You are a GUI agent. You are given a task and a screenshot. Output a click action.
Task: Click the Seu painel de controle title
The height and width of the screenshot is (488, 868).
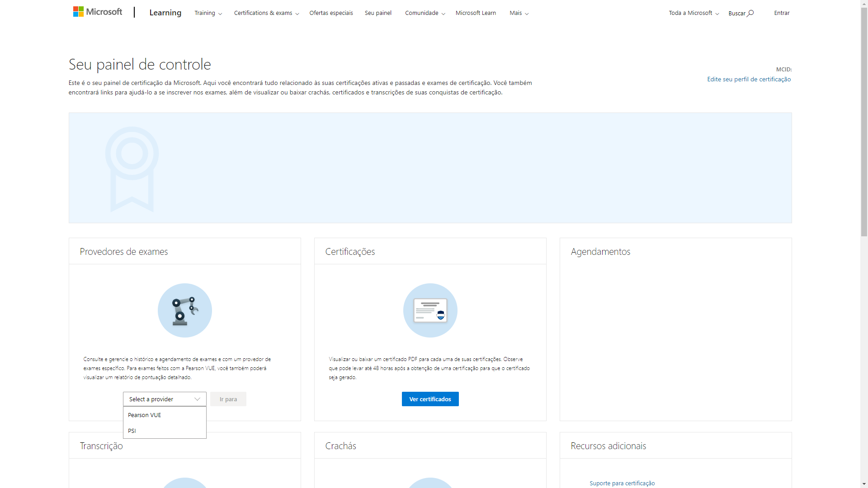tap(140, 65)
